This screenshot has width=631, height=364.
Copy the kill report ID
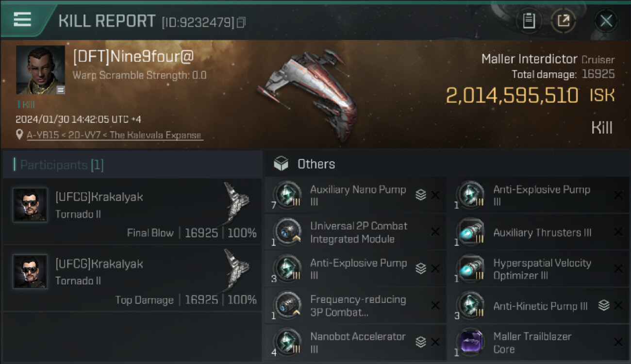pos(241,22)
